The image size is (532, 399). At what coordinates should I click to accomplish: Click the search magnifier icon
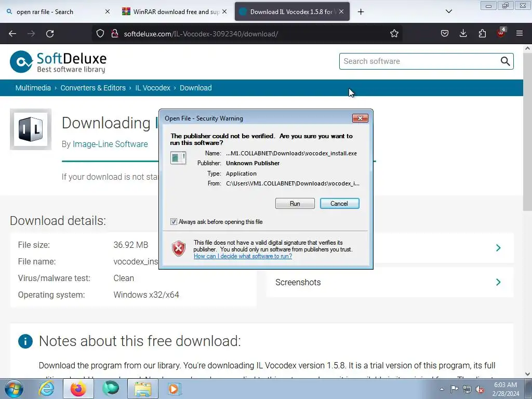point(505,61)
